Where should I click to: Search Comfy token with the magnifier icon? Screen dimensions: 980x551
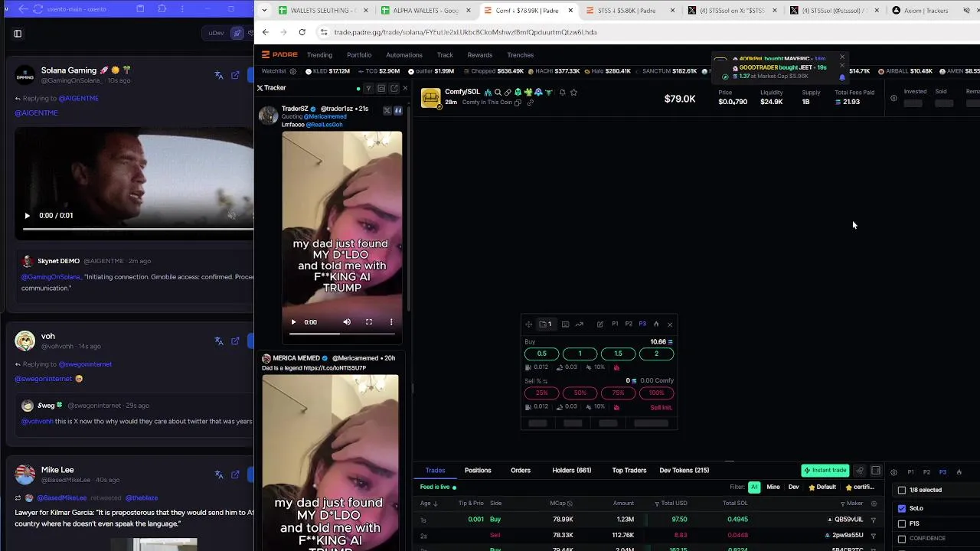pos(498,92)
